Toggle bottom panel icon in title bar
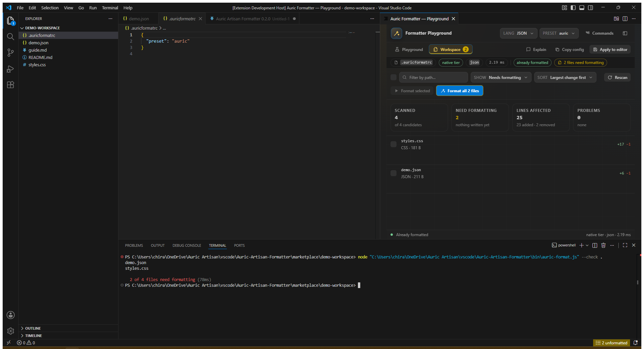Viewport: 644px width, 349px height. pyautogui.click(x=582, y=8)
